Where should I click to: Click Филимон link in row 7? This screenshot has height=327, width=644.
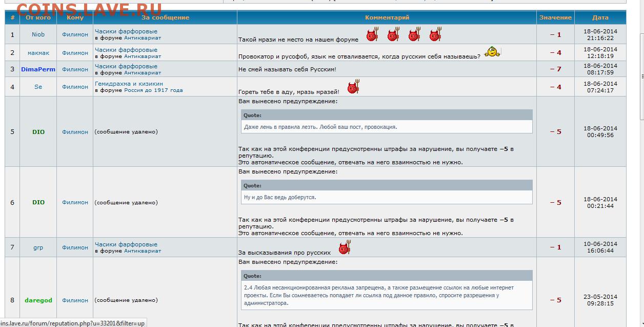coord(75,247)
